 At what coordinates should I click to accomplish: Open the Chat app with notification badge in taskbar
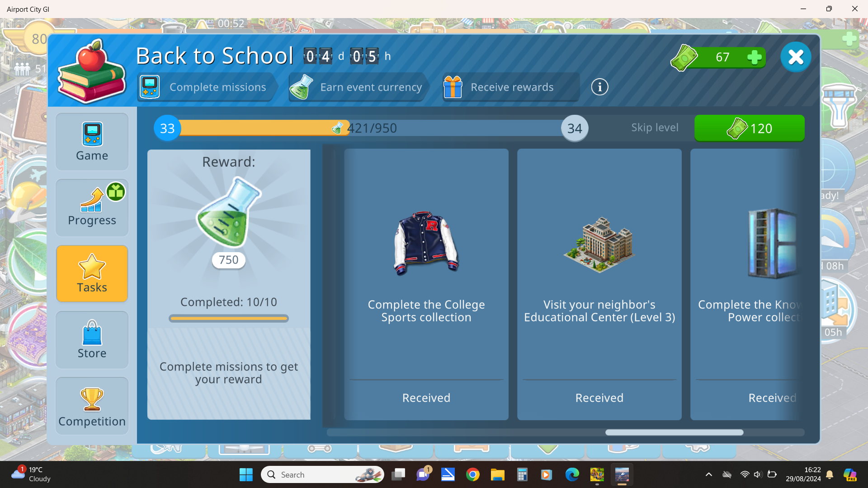click(424, 474)
